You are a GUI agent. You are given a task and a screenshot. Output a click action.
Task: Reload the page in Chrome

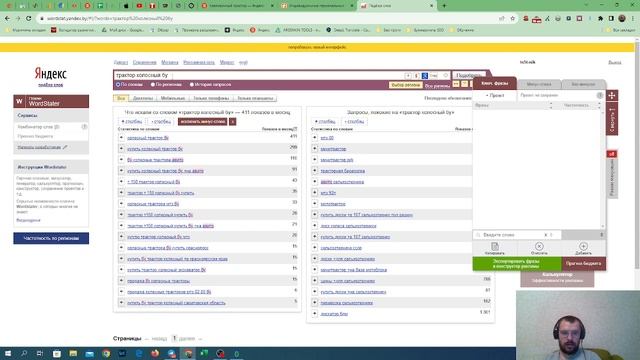click(29, 18)
